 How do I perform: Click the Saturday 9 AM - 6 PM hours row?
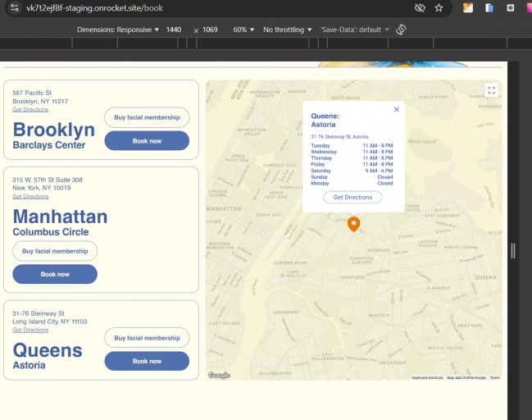352,171
